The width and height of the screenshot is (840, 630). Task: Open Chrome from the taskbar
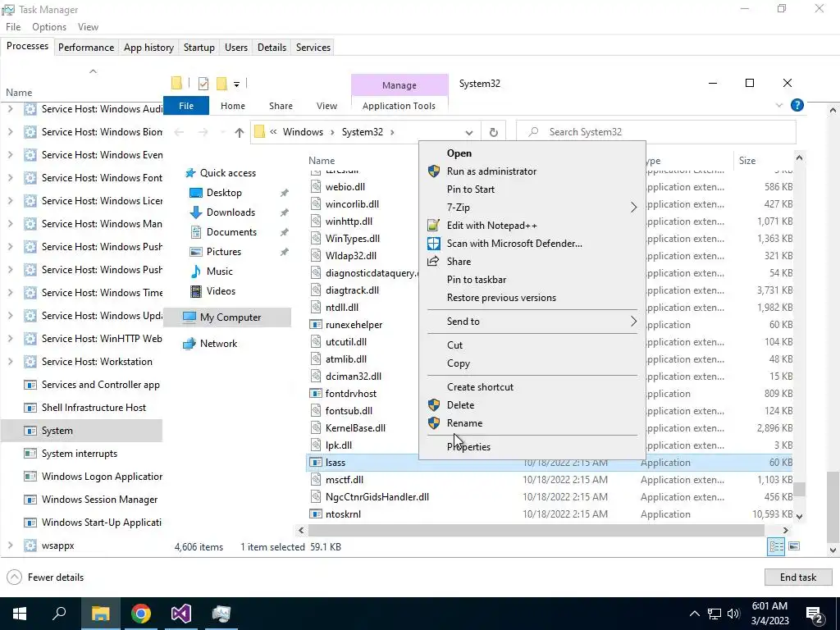click(141, 614)
